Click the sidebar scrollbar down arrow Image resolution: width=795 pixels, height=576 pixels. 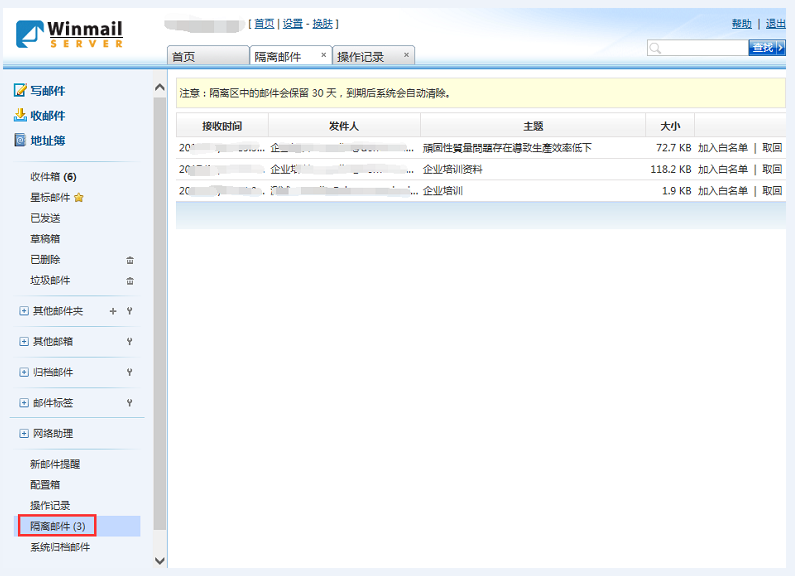pos(160,560)
